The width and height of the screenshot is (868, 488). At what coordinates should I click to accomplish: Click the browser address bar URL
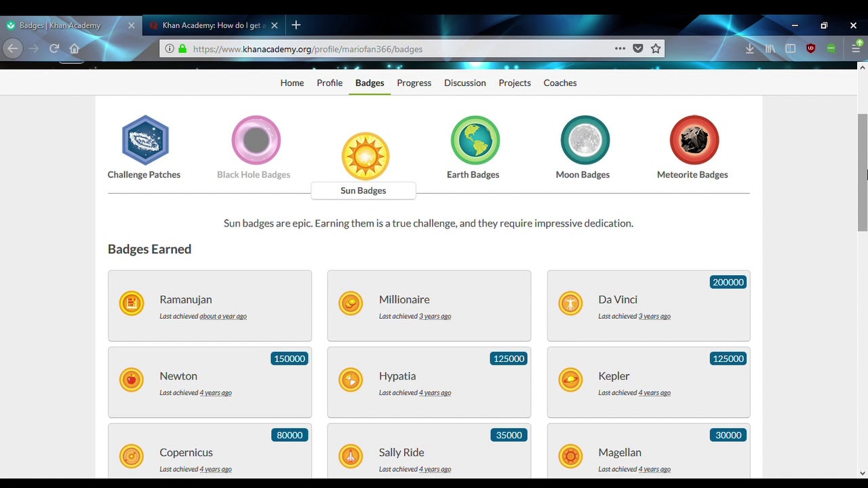point(307,49)
